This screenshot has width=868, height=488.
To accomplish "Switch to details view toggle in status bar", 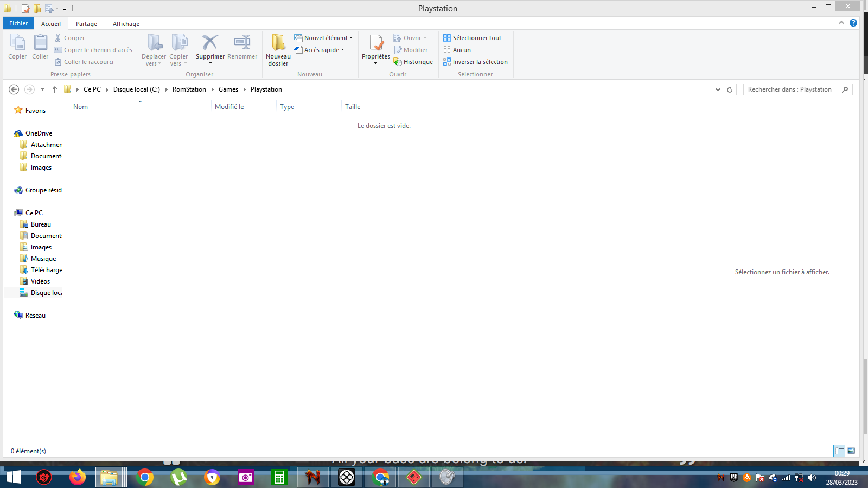I will (839, 451).
